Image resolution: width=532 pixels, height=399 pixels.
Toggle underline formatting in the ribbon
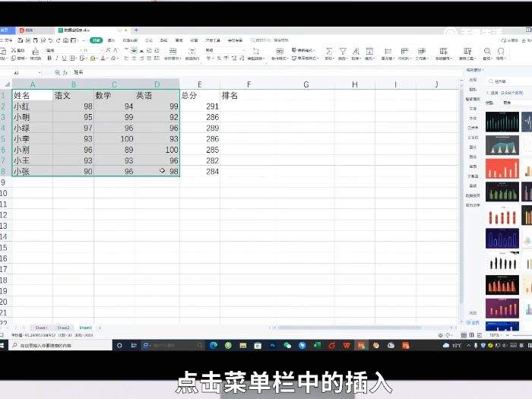click(x=64, y=59)
